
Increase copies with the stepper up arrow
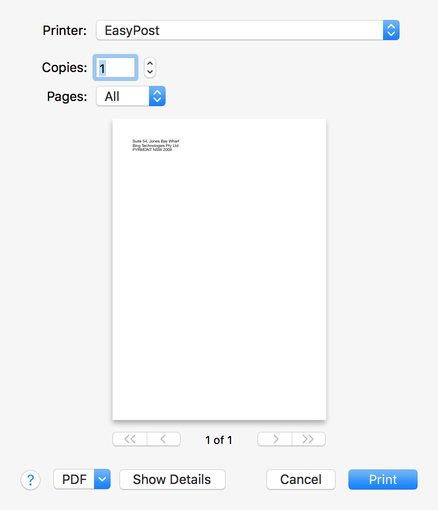[150, 63]
